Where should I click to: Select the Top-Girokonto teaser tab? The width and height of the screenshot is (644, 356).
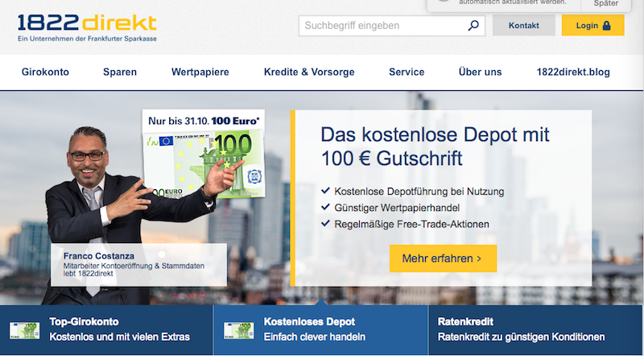[106, 330]
